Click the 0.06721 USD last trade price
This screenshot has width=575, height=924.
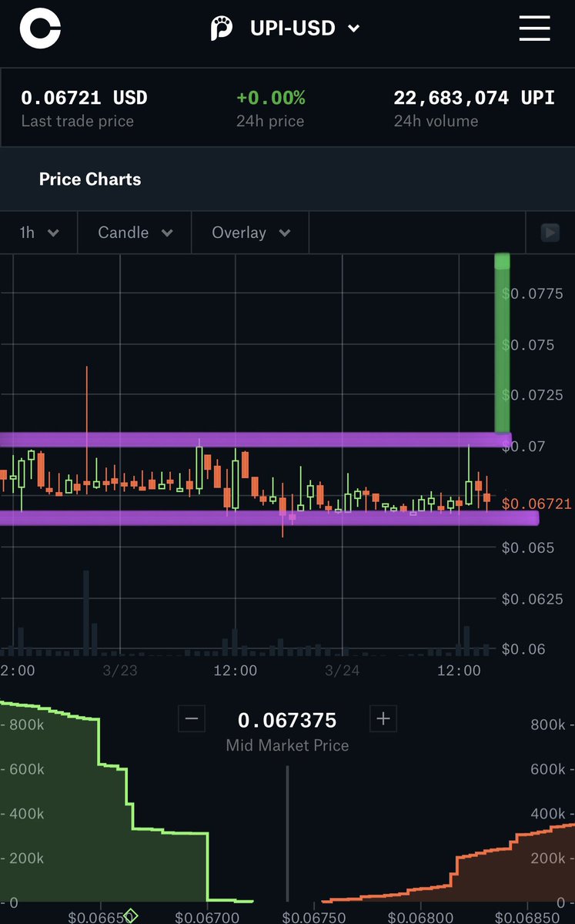click(x=84, y=98)
